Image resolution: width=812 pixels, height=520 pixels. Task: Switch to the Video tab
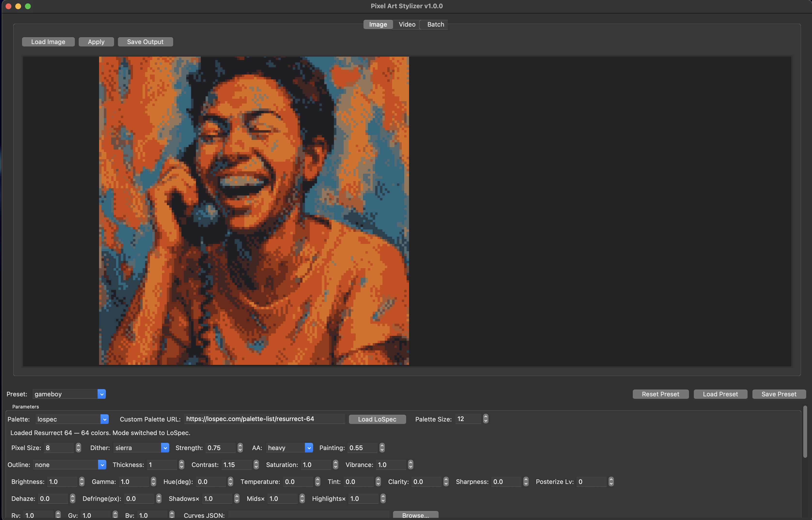pyautogui.click(x=407, y=24)
